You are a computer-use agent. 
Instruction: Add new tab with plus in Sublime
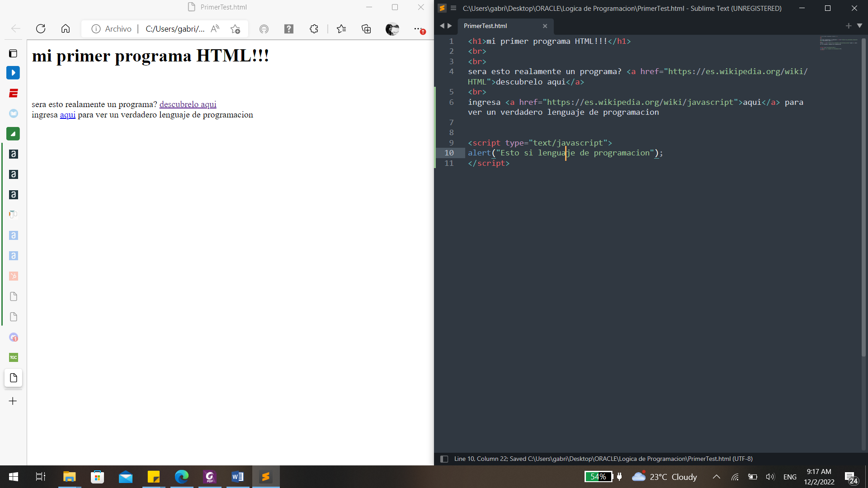point(849,26)
